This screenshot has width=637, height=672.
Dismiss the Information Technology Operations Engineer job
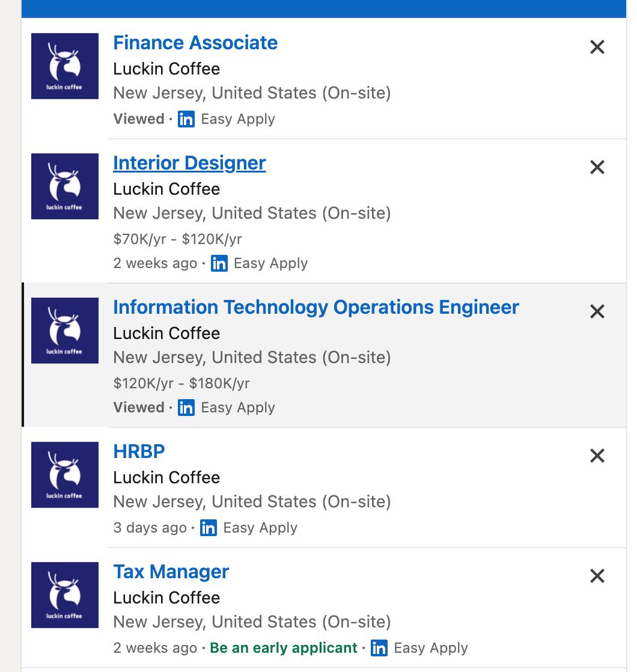click(597, 311)
